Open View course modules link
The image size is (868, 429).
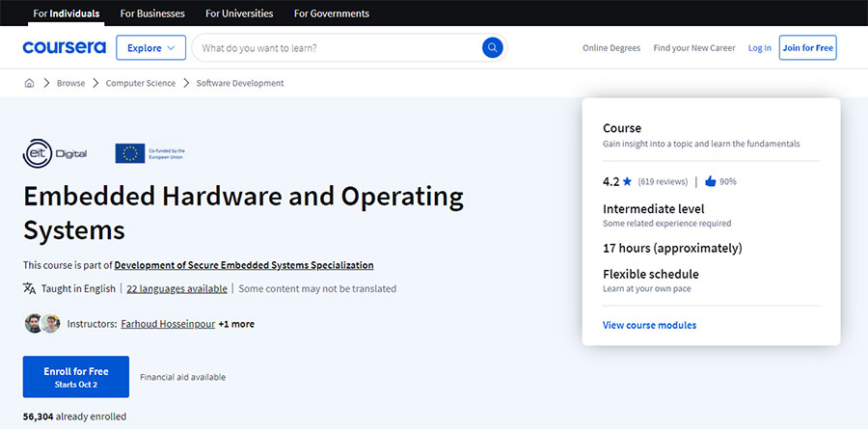click(649, 325)
